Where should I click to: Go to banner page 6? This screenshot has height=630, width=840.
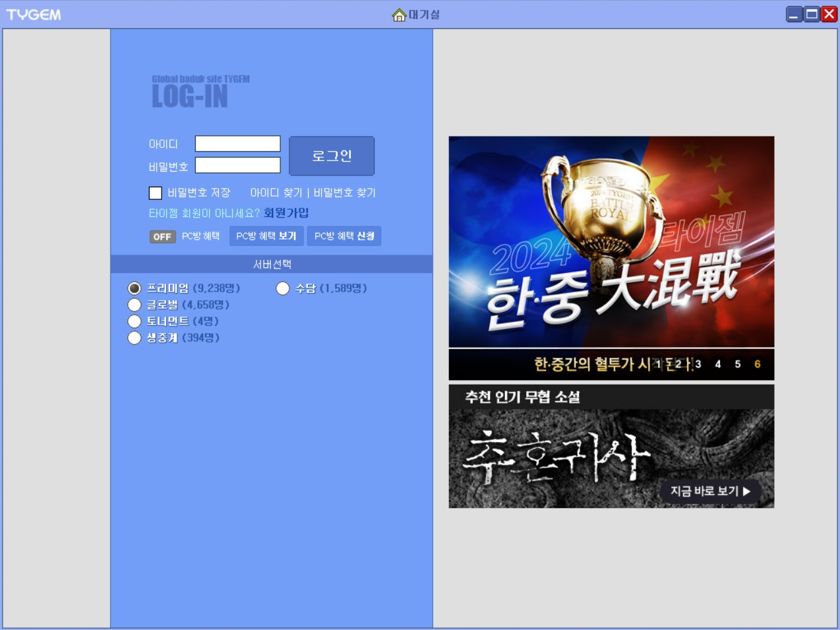(x=758, y=364)
